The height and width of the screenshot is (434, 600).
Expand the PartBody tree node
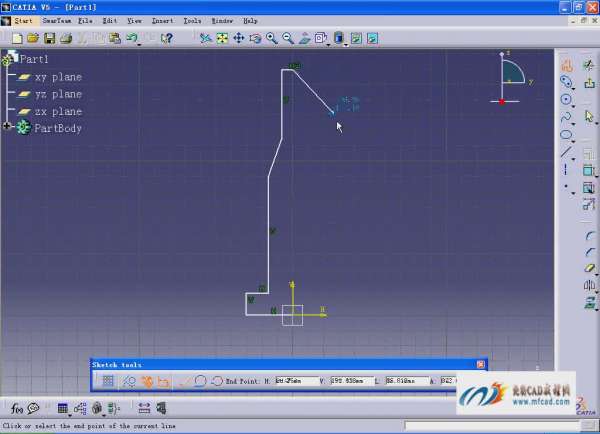coord(8,127)
